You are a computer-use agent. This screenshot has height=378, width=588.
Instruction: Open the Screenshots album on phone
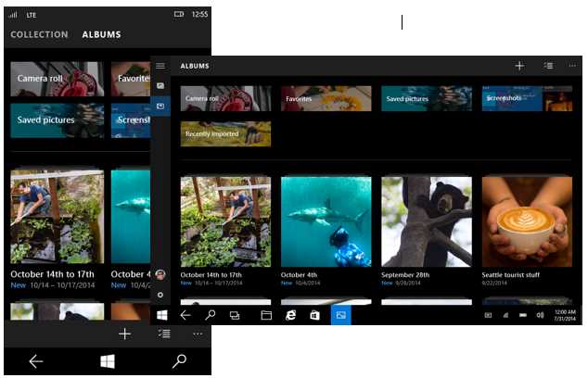[131, 120]
